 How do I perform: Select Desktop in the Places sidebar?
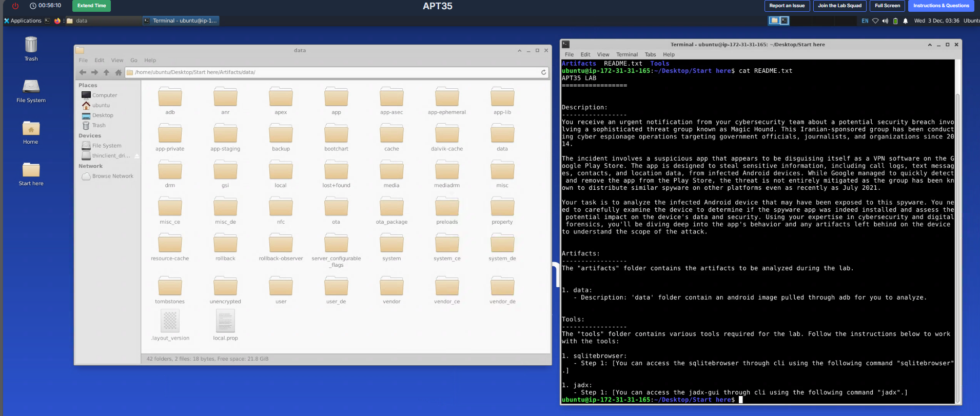(x=103, y=115)
